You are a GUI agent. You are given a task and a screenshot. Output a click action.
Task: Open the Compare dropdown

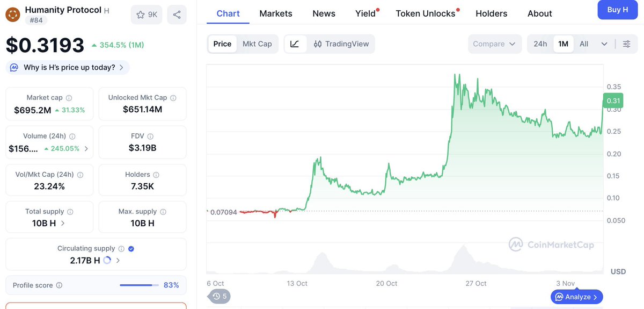[494, 44]
